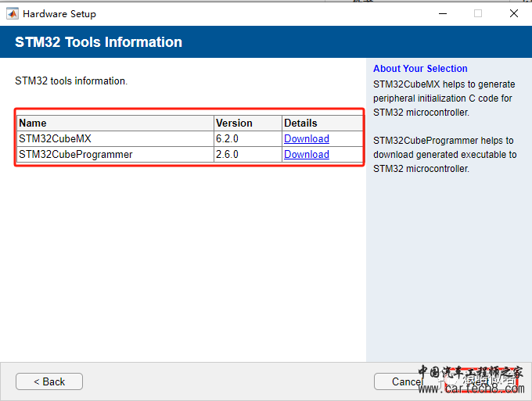This screenshot has height=401, width=532.
Task: Click the 'STM32 tools information.' description text
Action: (71, 81)
